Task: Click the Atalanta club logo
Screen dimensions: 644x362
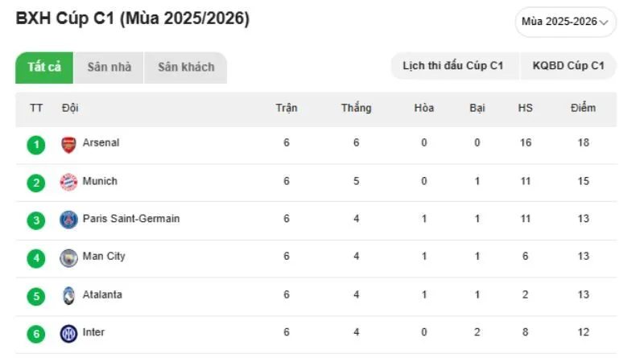Action: point(68,295)
